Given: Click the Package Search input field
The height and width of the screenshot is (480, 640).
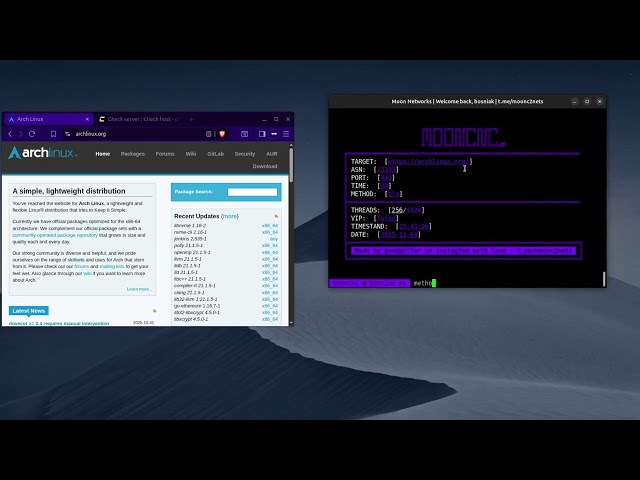Looking at the screenshot, I should click(252, 192).
